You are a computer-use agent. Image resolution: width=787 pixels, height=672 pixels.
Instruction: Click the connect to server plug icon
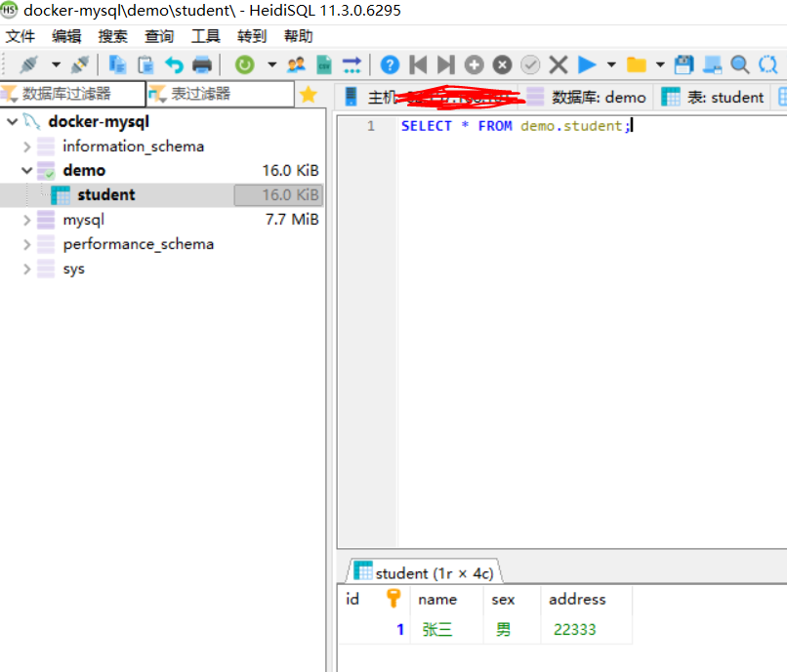(28, 64)
